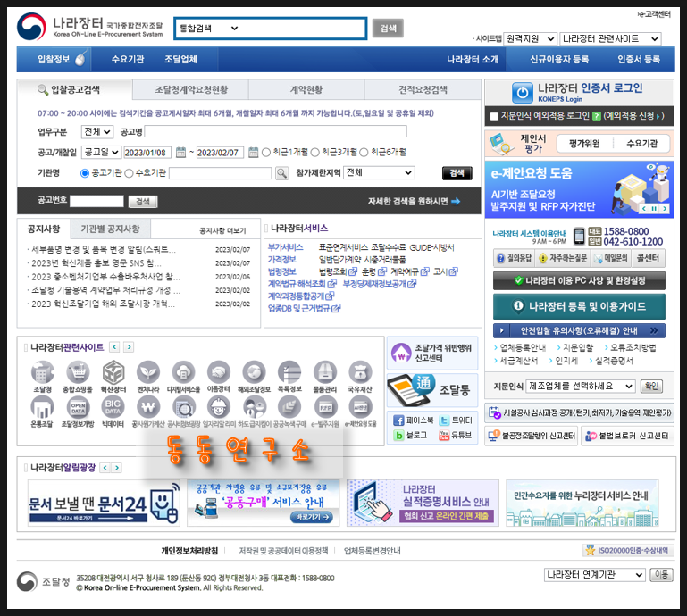Open the 온통조달 bar chart icon

(x=42, y=408)
